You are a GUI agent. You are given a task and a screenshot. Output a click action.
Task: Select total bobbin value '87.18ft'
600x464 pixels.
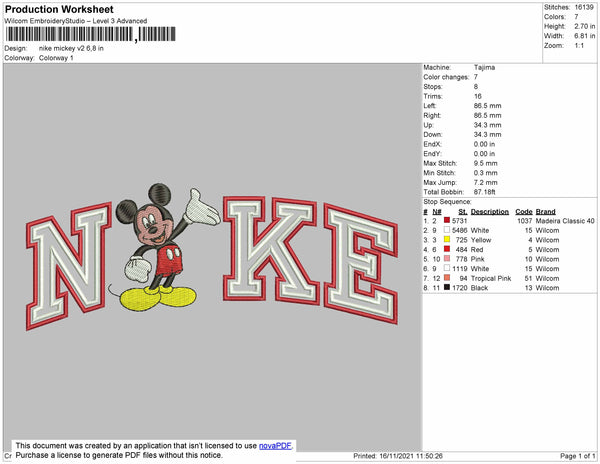(484, 192)
